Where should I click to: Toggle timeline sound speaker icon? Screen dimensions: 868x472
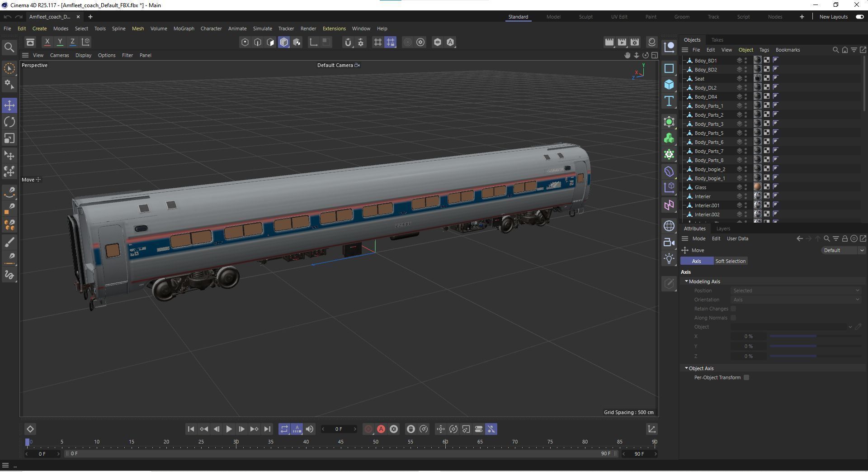(x=310, y=429)
